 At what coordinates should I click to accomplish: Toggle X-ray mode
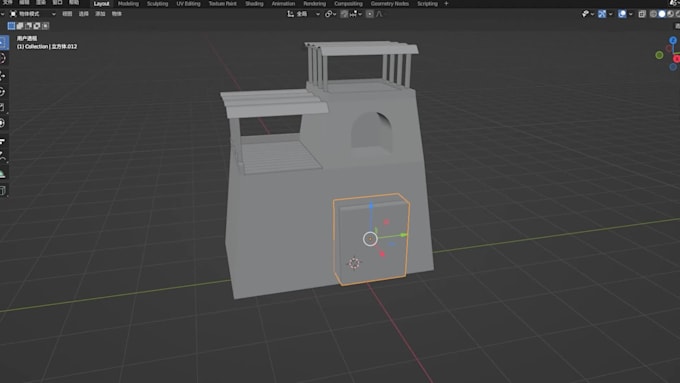(642, 14)
